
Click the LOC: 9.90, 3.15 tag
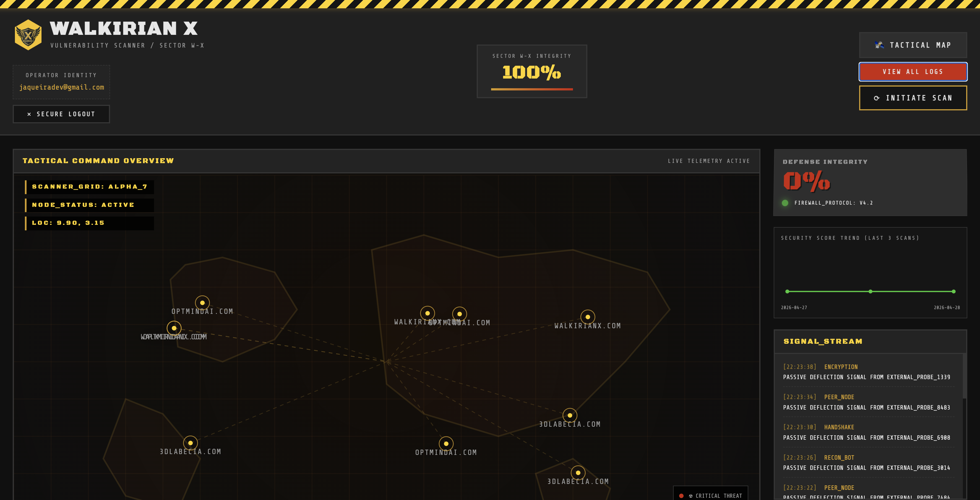tap(89, 223)
